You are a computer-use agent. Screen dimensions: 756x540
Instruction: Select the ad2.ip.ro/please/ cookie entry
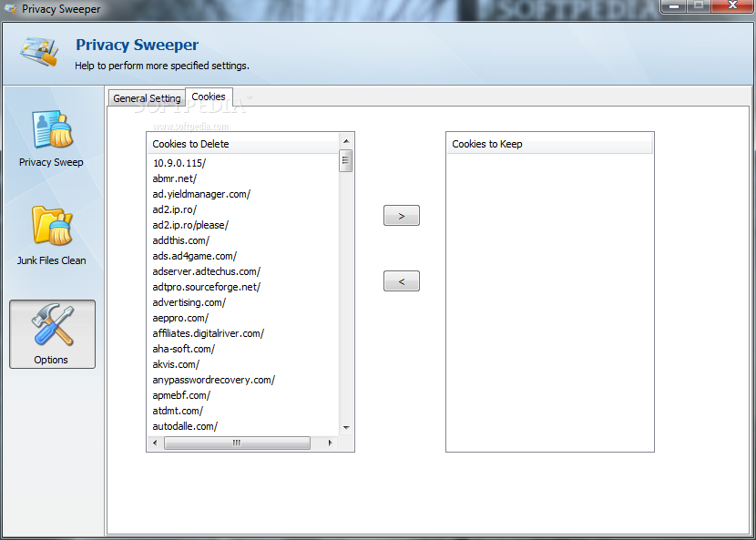[190, 225]
